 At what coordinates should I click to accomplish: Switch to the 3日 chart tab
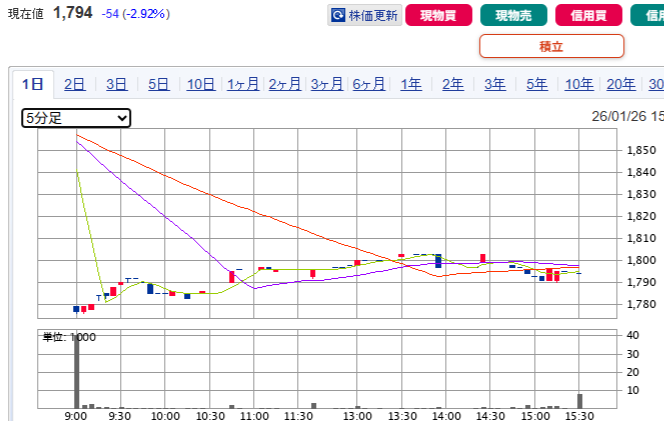click(117, 85)
